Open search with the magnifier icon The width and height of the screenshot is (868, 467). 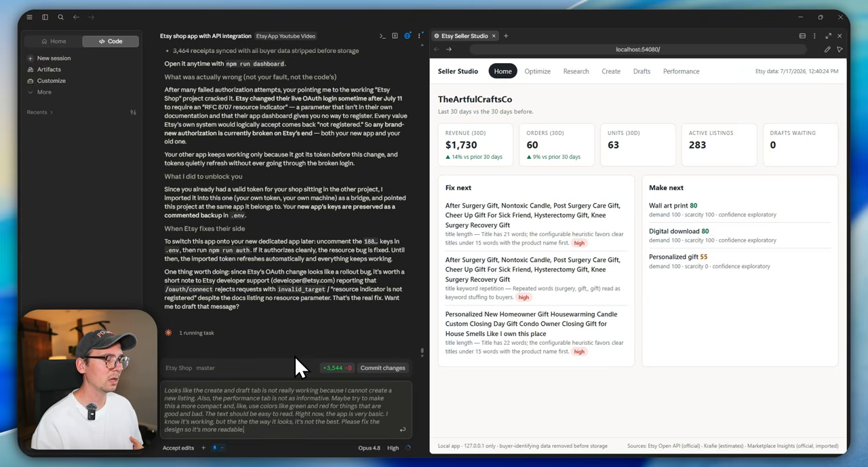[x=60, y=17]
